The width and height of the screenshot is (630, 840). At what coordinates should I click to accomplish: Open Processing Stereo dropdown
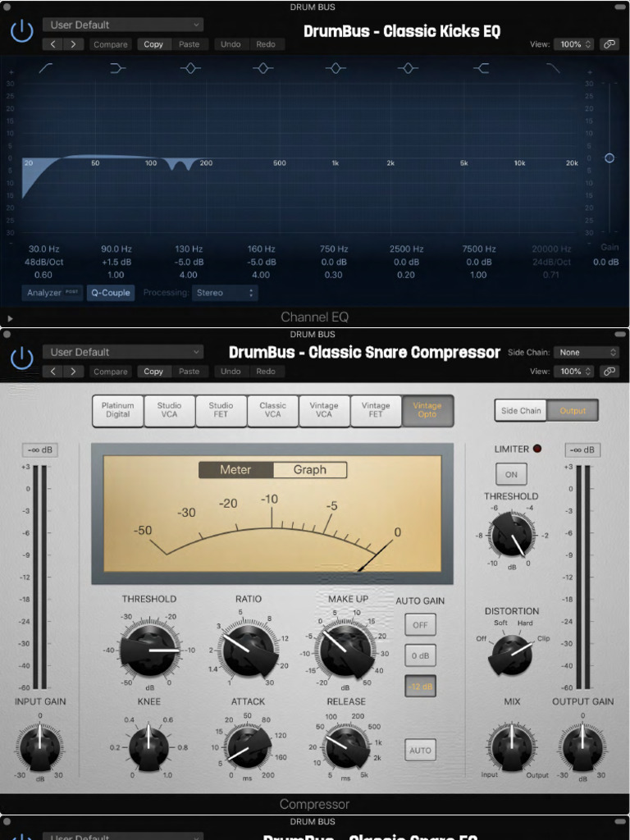(225, 293)
